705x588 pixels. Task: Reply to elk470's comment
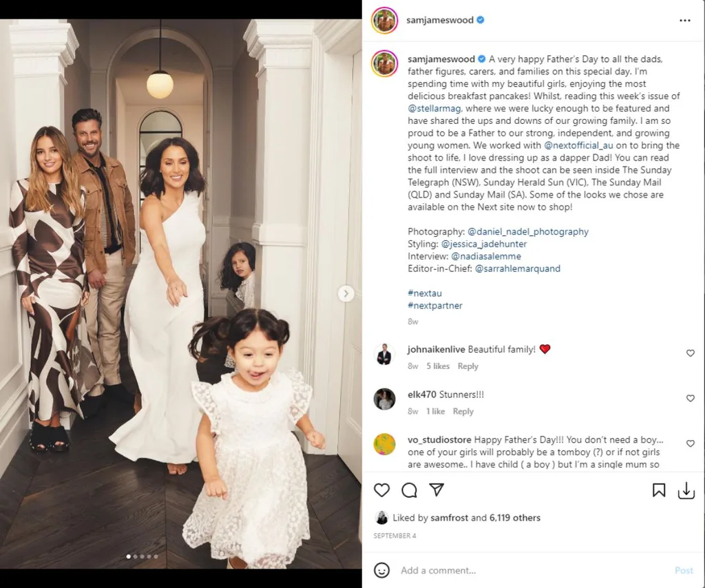point(463,411)
